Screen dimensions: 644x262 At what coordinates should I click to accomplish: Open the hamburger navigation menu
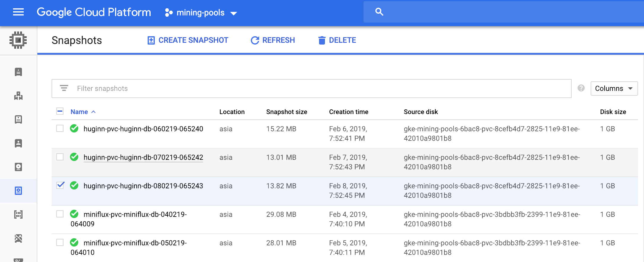[x=18, y=12]
